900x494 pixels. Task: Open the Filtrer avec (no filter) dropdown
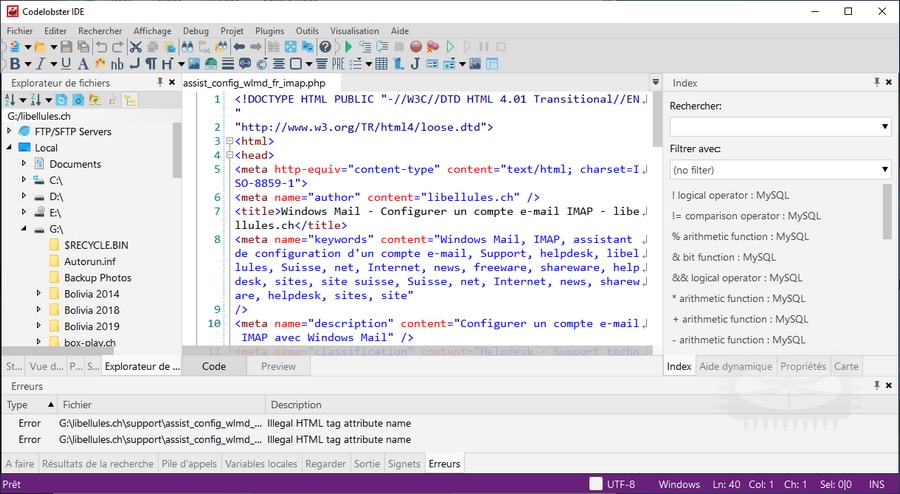click(x=885, y=170)
